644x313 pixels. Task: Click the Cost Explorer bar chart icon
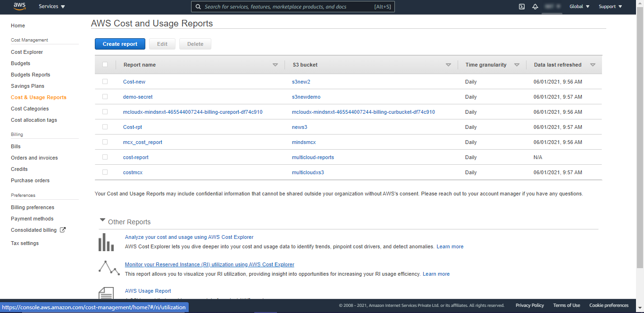[x=106, y=242]
